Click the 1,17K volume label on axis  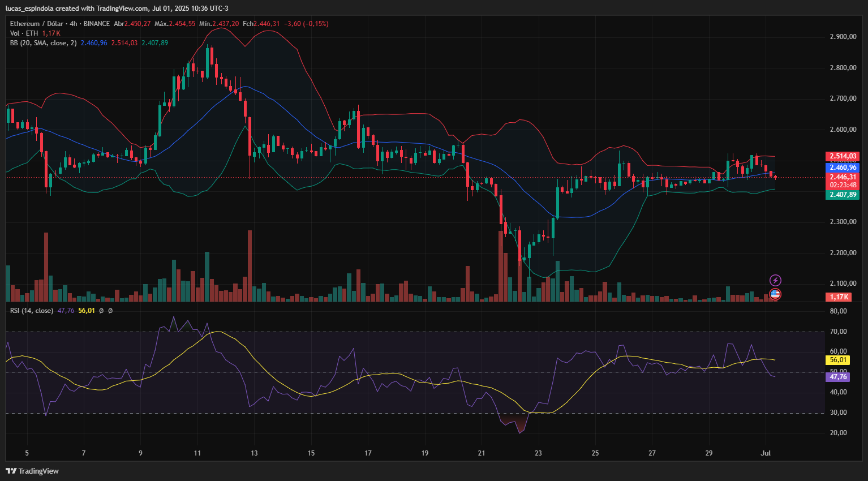coord(839,297)
